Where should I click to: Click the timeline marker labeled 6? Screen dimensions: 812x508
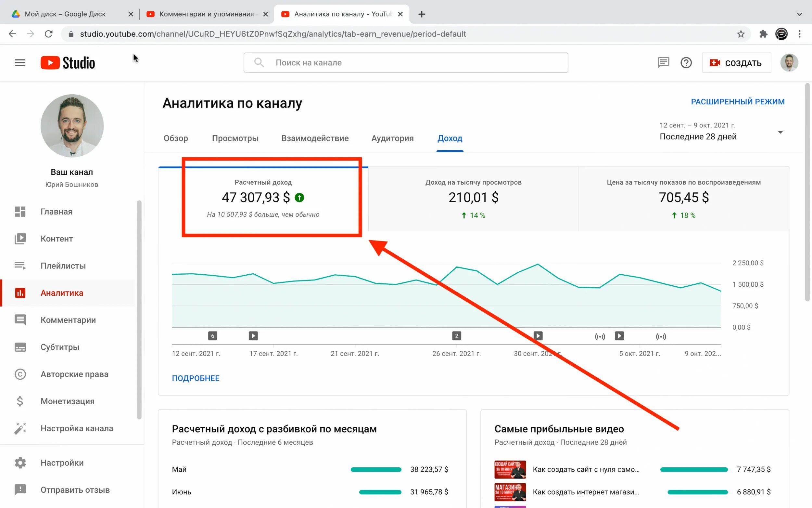tap(212, 336)
